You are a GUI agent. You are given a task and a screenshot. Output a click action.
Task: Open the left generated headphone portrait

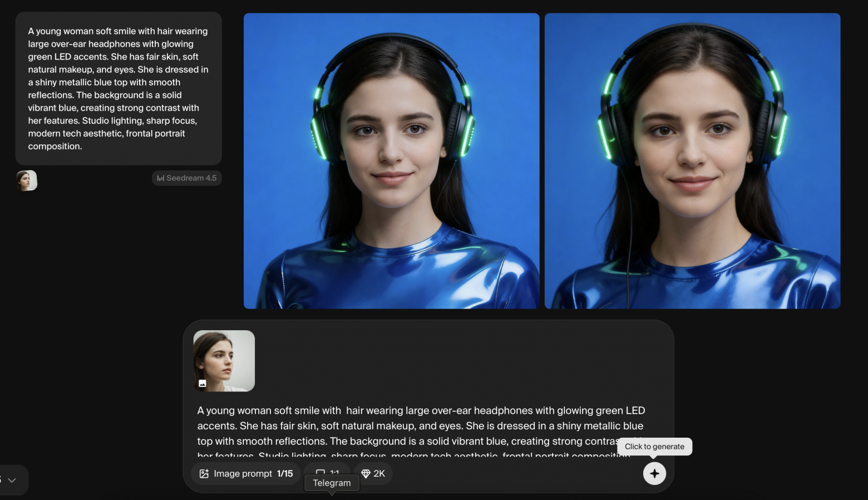coord(391,161)
